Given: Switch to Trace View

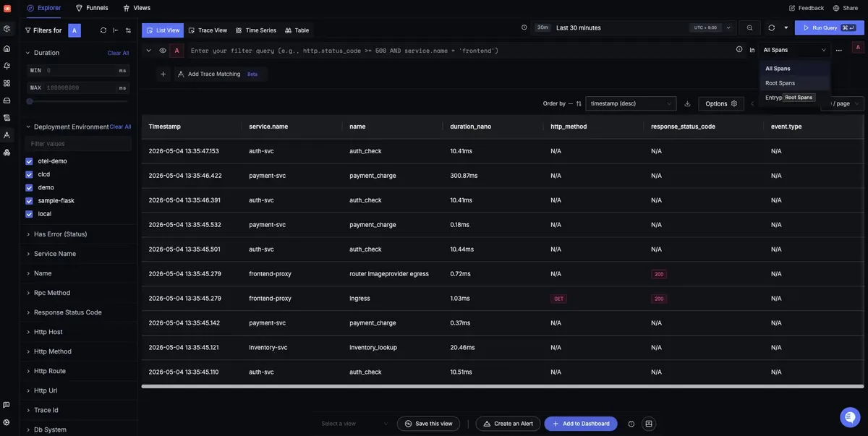Looking at the screenshot, I should 208,30.
